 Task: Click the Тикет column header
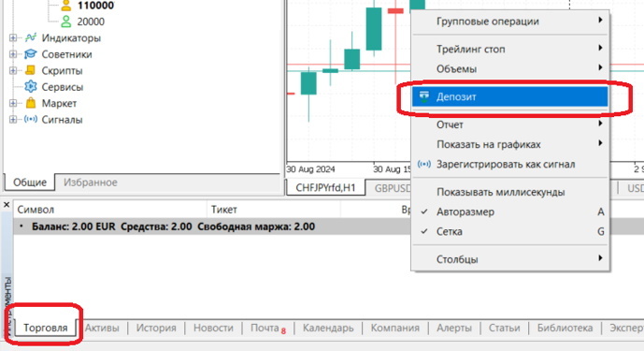click(274, 210)
